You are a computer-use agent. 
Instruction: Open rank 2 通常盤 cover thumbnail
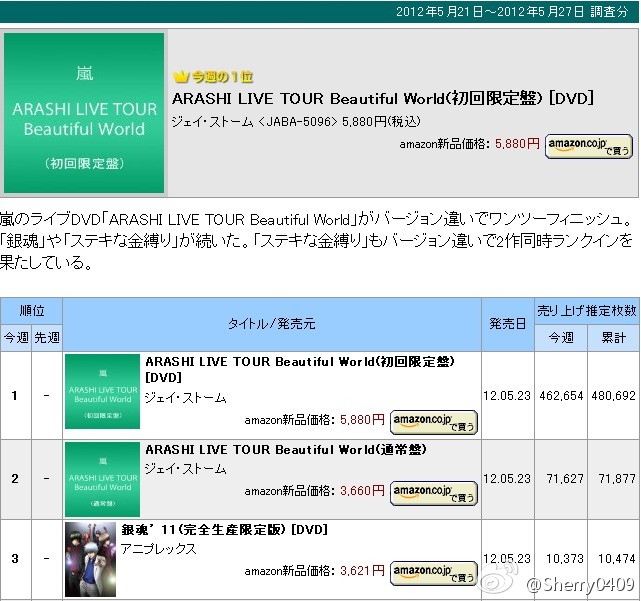(102, 479)
